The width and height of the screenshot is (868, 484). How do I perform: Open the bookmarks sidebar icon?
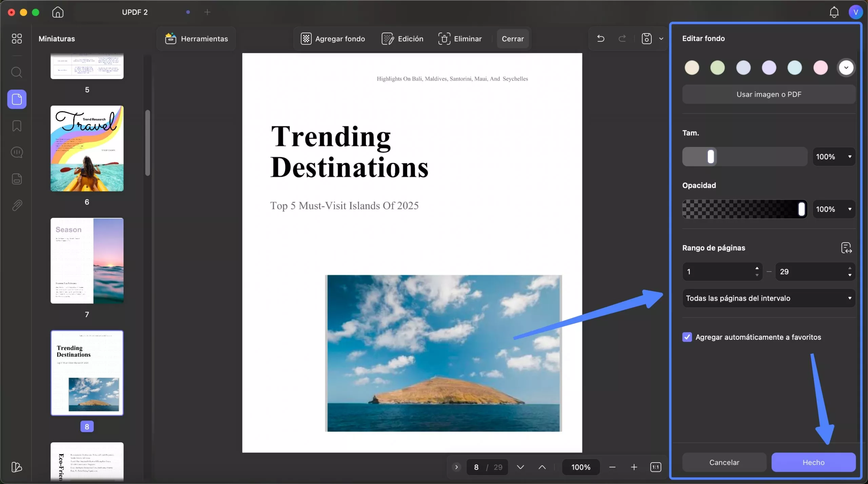pos(17,126)
